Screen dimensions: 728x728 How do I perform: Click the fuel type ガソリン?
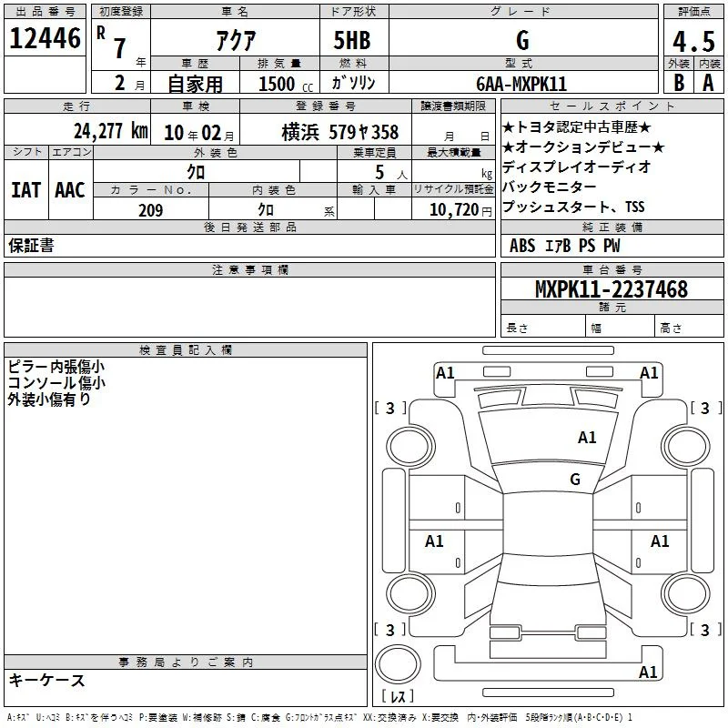[353, 83]
